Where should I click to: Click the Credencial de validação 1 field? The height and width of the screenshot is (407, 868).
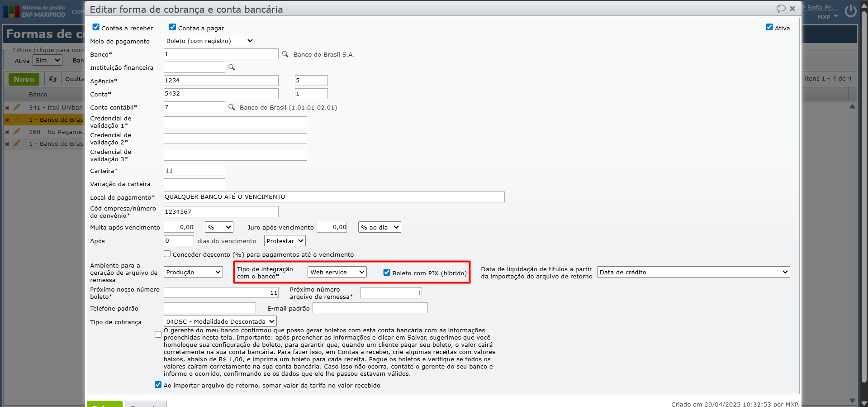pos(235,122)
